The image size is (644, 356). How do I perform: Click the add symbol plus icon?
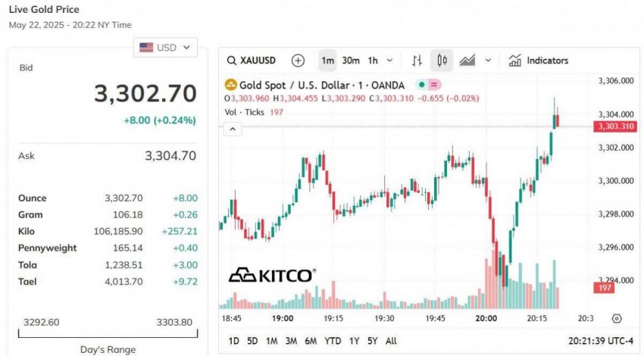point(299,61)
